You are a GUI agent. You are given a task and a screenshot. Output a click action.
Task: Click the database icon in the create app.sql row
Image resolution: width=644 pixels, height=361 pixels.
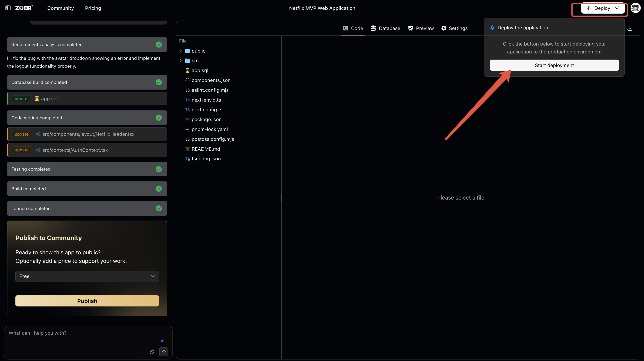37,99
